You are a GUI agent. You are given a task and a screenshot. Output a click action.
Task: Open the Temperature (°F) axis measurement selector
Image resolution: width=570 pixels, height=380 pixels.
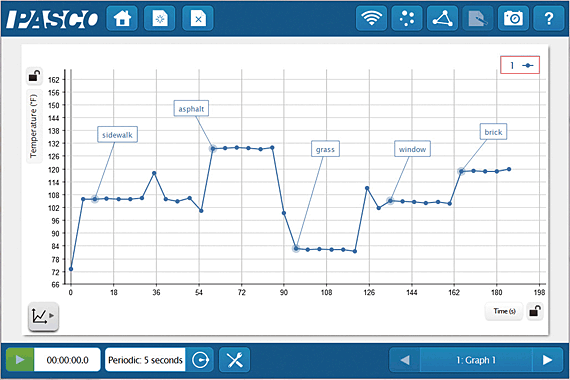[34, 126]
